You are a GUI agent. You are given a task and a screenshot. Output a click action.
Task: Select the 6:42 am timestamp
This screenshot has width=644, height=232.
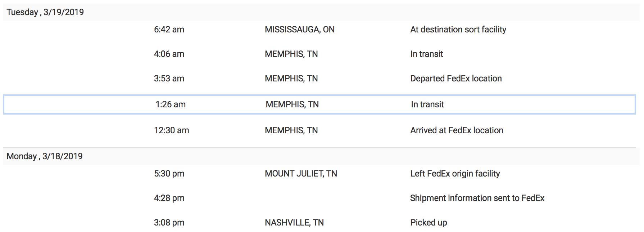pyautogui.click(x=169, y=30)
